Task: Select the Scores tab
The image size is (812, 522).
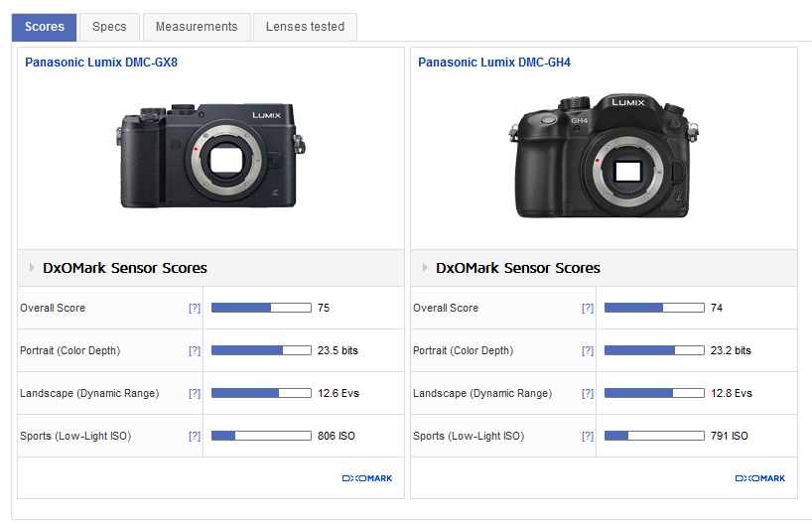Action: (x=45, y=27)
